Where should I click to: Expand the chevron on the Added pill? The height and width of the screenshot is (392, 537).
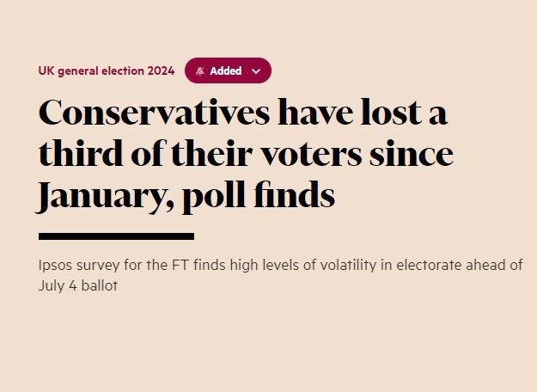pyautogui.click(x=256, y=71)
